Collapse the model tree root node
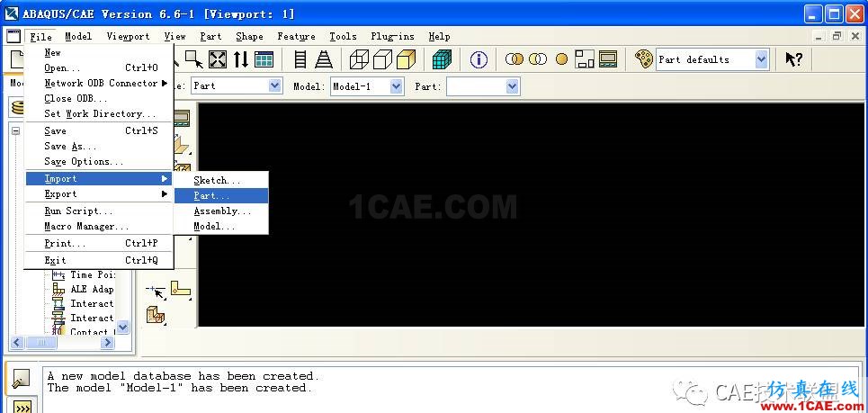The height and width of the screenshot is (413, 868). click(16, 130)
